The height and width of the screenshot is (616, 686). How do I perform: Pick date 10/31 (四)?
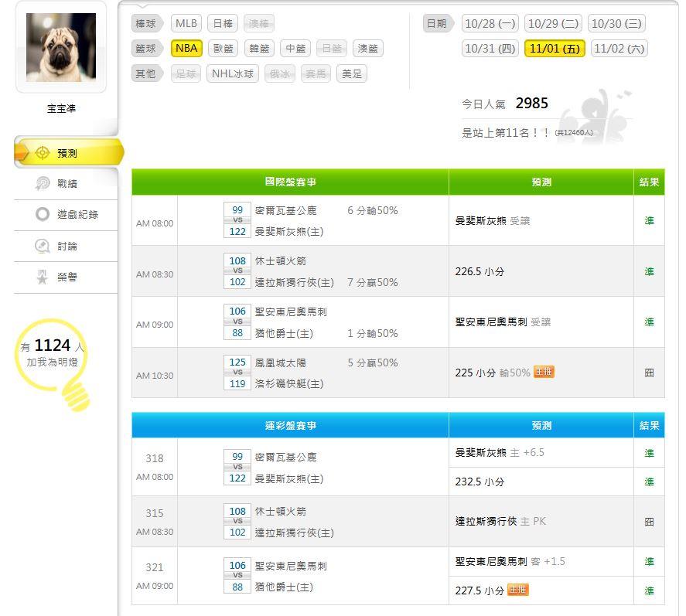pos(490,48)
